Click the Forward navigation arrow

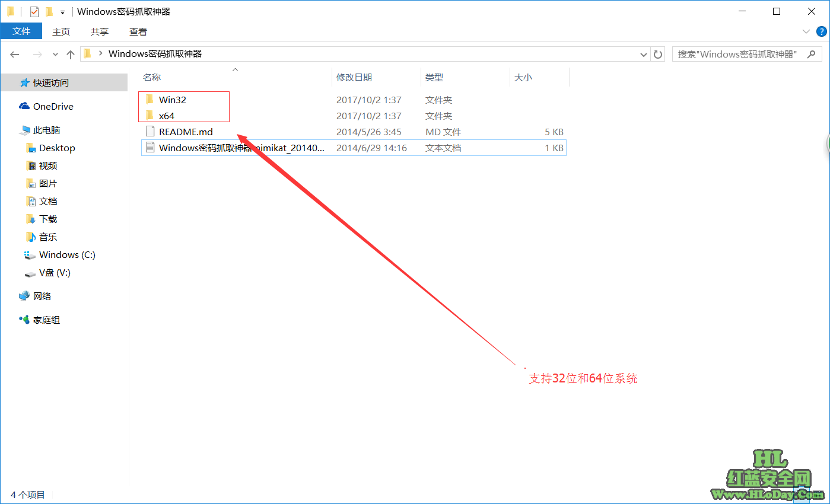click(37, 54)
